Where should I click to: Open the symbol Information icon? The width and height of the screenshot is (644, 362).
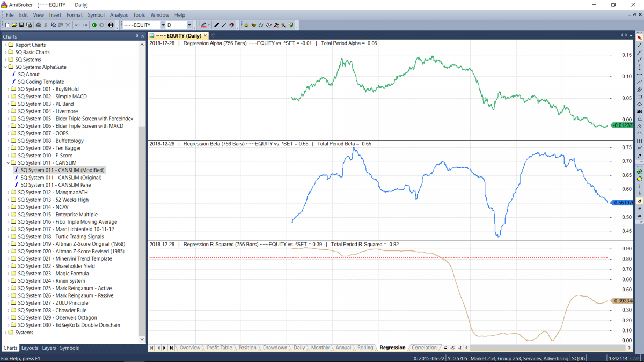coord(111,25)
